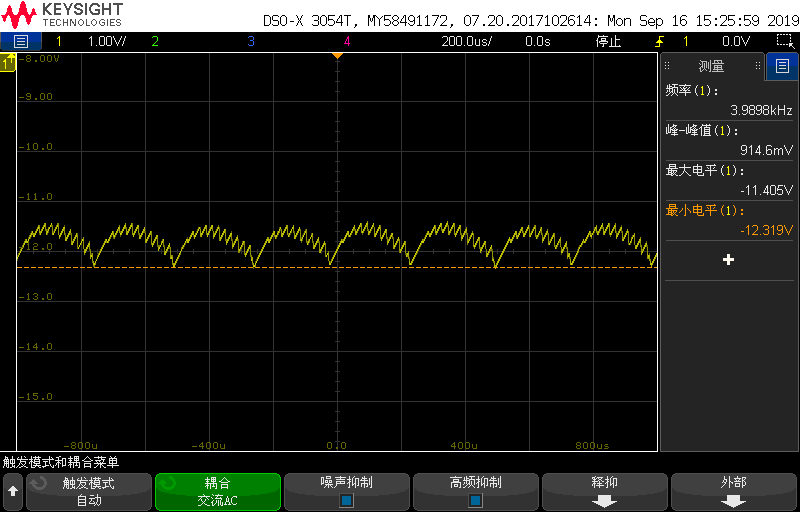Click the dashed orange measurement cursor line
The width and height of the screenshot is (800, 512).
pyautogui.click(x=337, y=267)
